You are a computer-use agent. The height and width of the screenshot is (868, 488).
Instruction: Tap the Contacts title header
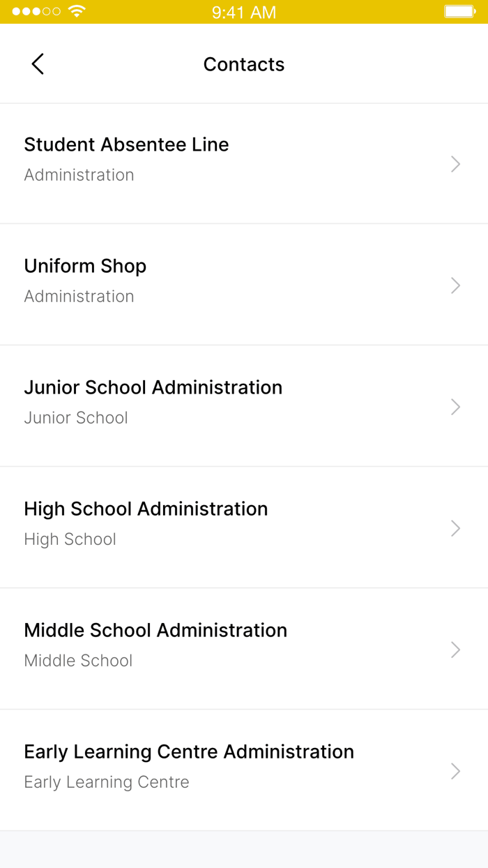click(244, 63)
